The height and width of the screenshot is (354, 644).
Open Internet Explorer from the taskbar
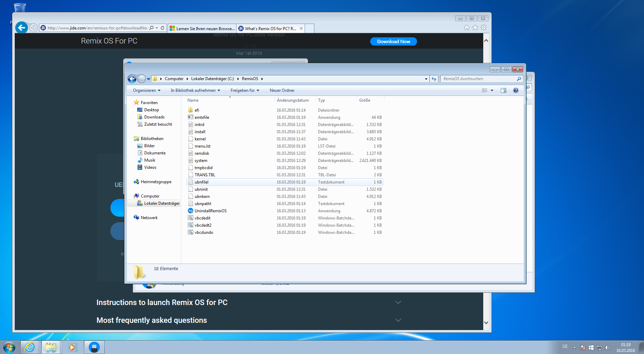point(30,347)
